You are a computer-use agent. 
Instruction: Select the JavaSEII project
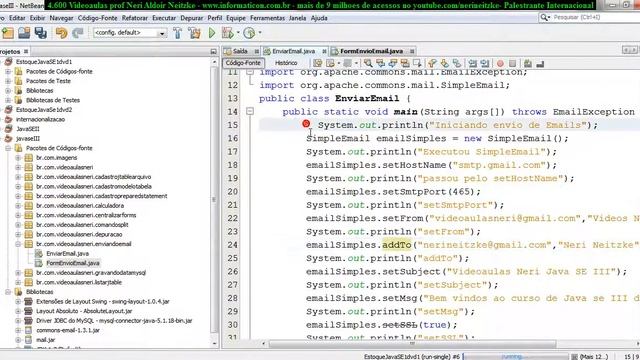[27, 129]
